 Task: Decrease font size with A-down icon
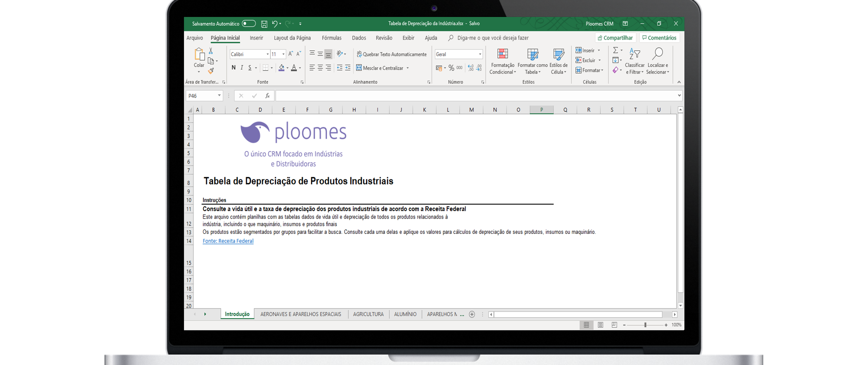coord(299,54)
